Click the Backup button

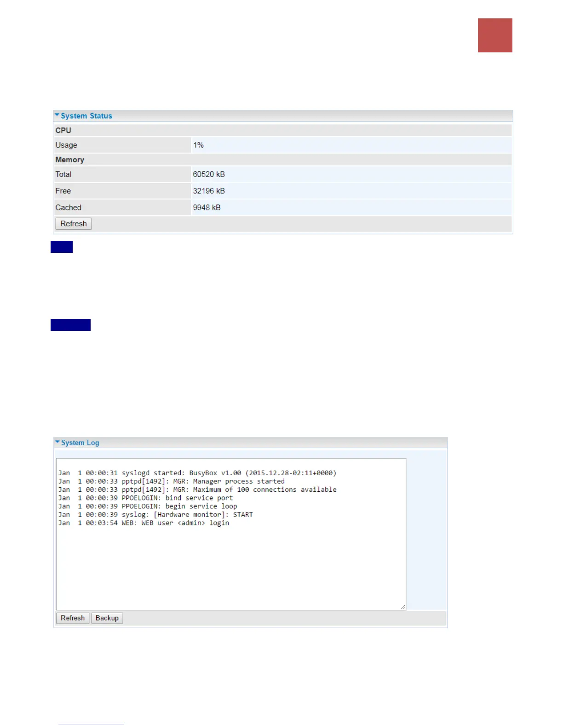pos(107,618)
